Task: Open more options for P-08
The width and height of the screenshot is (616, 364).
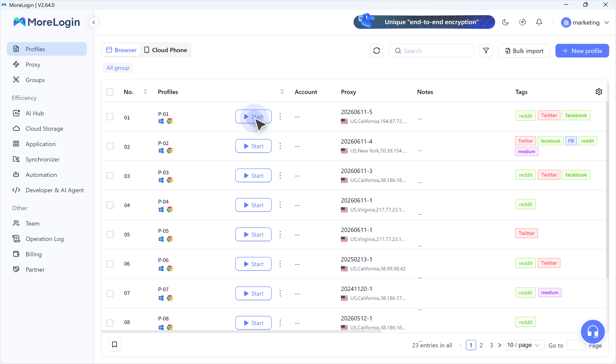Action: [x=280, y=323]
